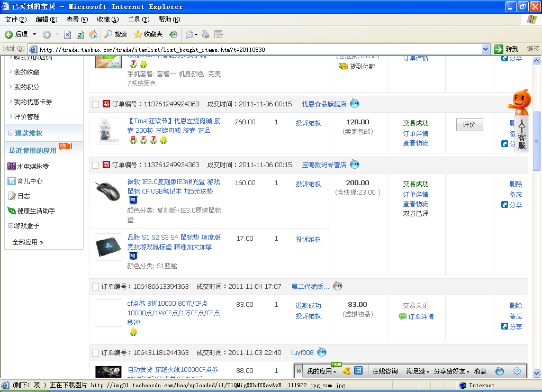Image resolution: width=542 pixels, height=392 pixels.
Task: Open the Mail icon dropdown arrow
Action: click(x=196, y=34)
